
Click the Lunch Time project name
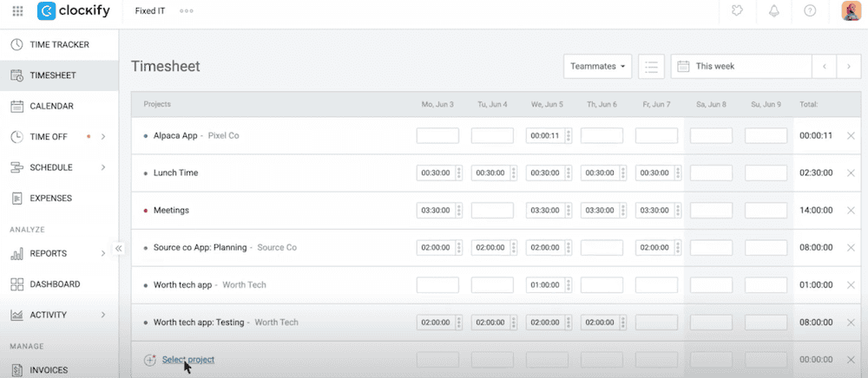[175, 173]
